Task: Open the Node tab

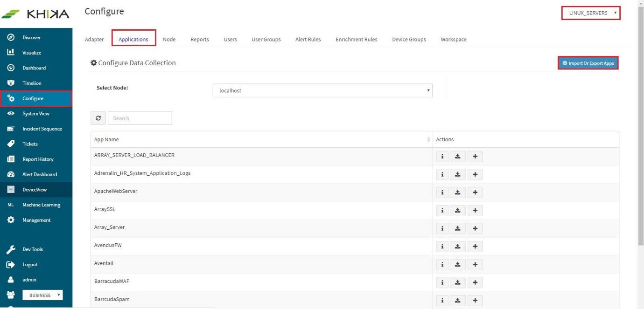Action: [x=169, y=40]
